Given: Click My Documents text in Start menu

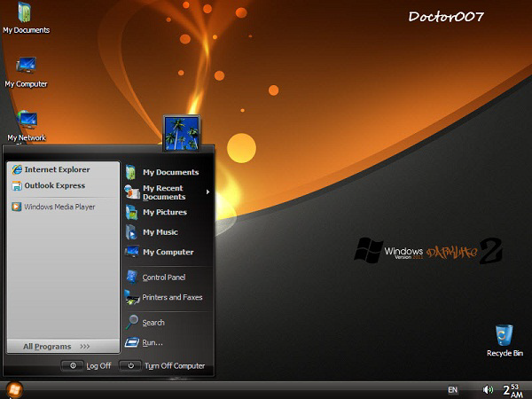Looking at the screenshot, I should (170, 172).
